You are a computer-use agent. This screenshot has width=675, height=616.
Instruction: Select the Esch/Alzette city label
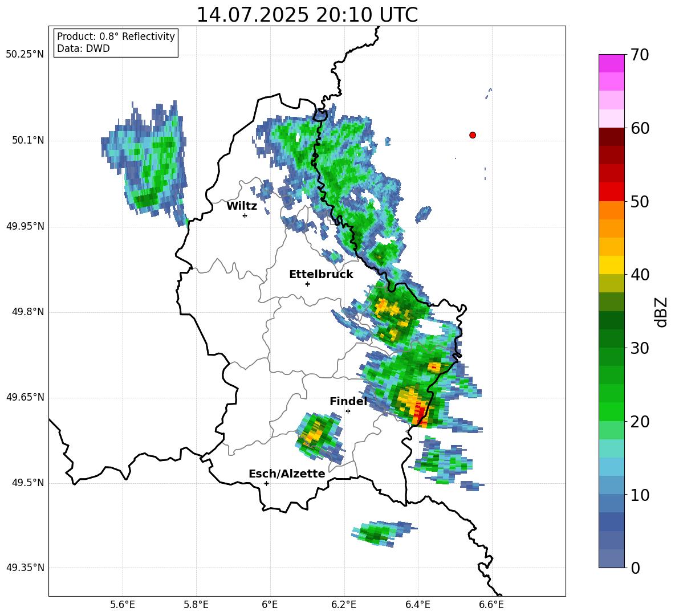[x=287, y=474]
